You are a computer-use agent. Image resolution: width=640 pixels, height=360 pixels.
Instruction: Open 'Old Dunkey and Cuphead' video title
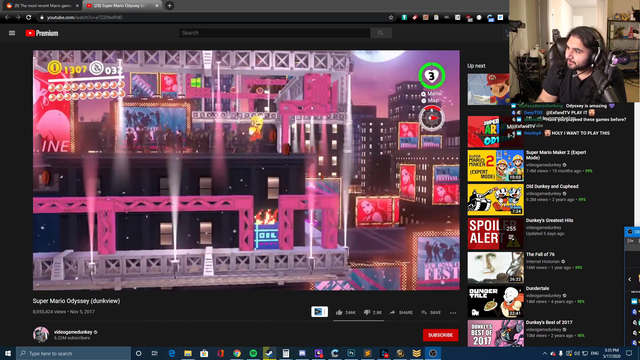coord(552,187)
